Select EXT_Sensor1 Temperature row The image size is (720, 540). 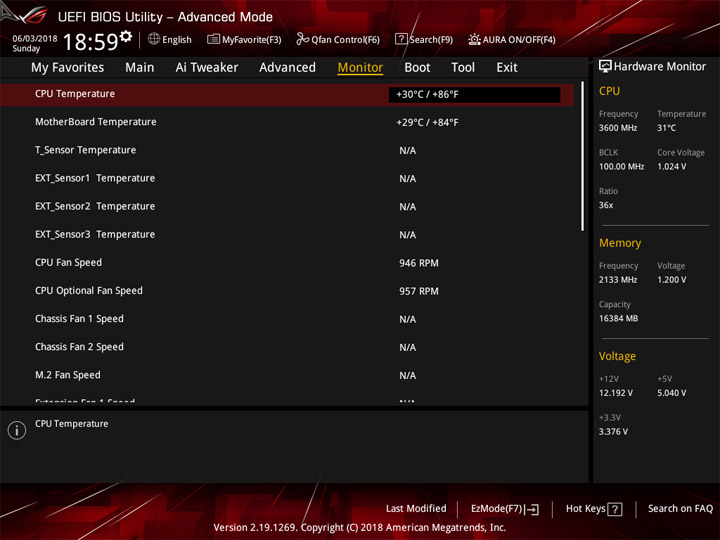[x=287, y=178]
